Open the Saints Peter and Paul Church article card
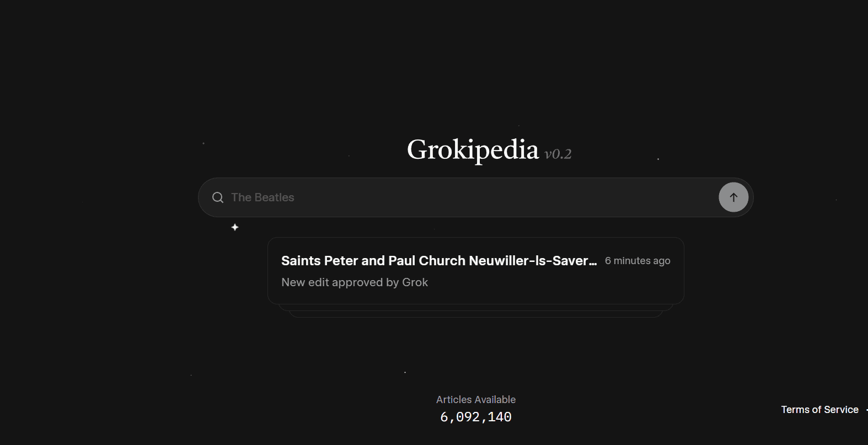 tap(438, 260)
